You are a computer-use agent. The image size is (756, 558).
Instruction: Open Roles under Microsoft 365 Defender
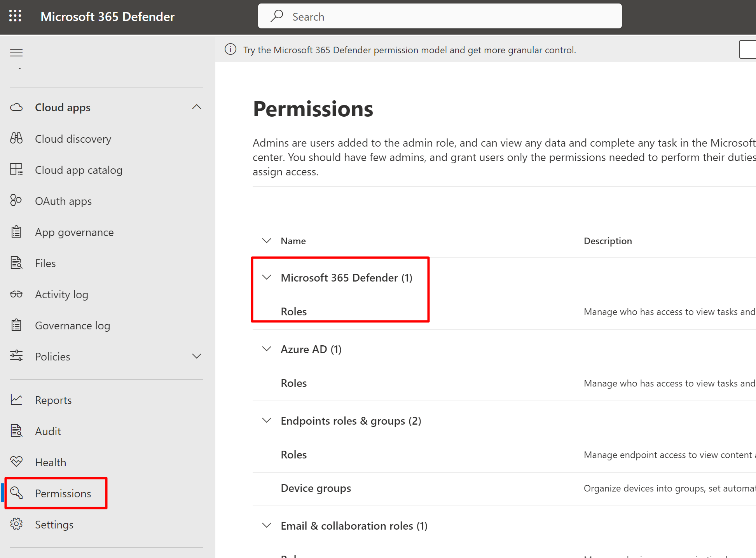click(294, 311)
